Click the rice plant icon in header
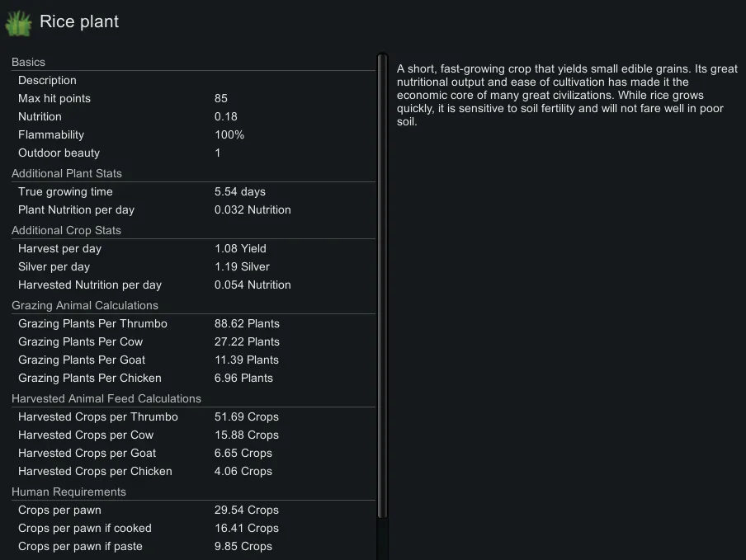This screenshot has height=560, width=746. [x=18, y=23]
